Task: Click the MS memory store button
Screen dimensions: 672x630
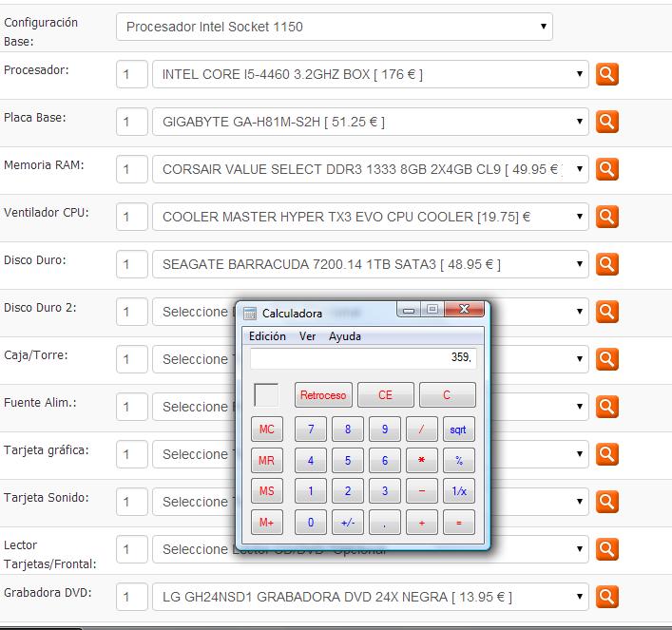Action: point(266,491)
